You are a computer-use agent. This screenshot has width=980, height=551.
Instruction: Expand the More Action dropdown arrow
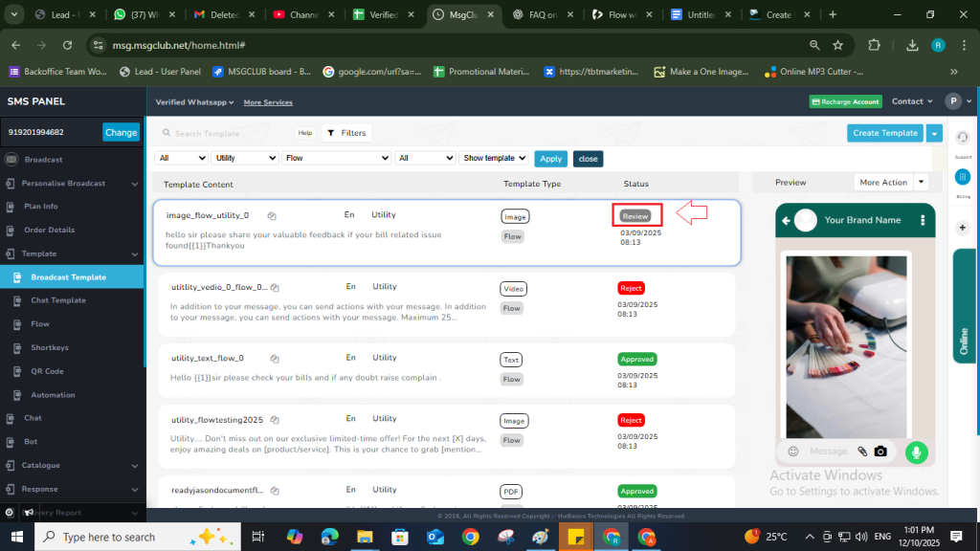921,182
